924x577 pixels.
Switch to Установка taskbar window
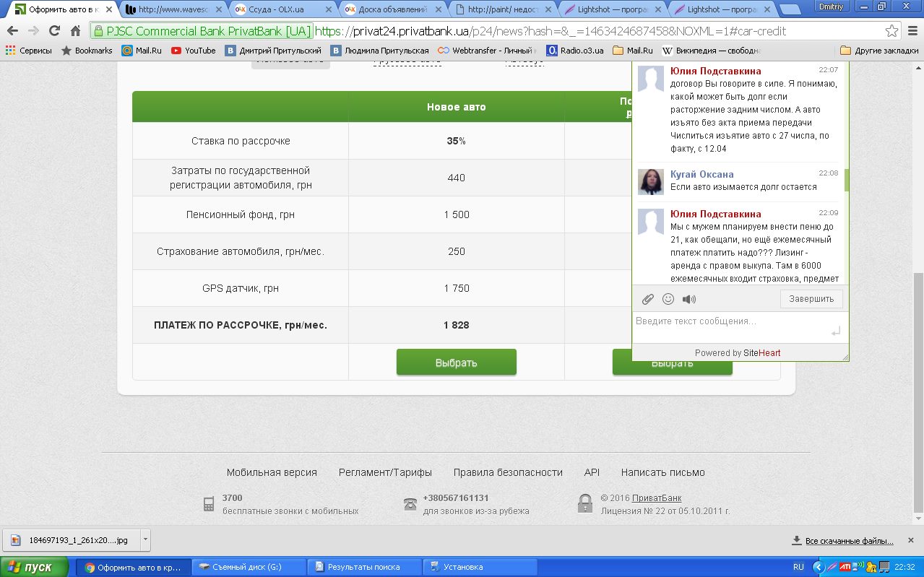pos(480,567)
